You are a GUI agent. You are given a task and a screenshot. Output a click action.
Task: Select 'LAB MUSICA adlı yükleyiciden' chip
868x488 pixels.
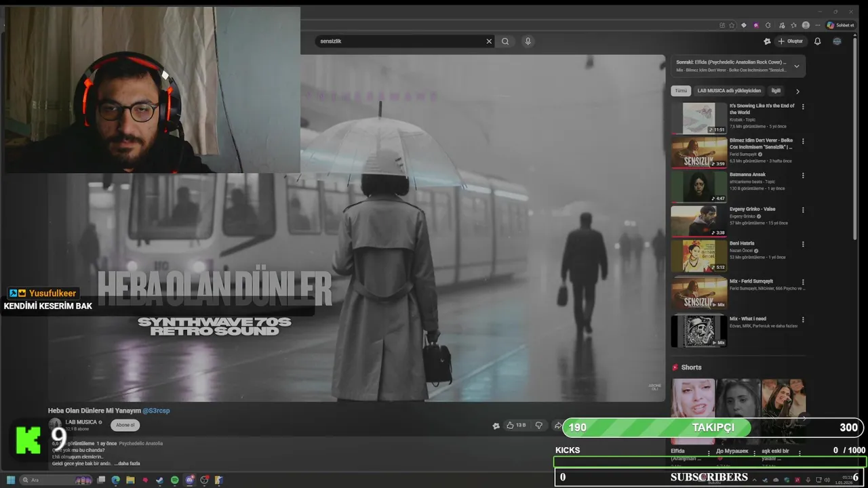(729, 91)
